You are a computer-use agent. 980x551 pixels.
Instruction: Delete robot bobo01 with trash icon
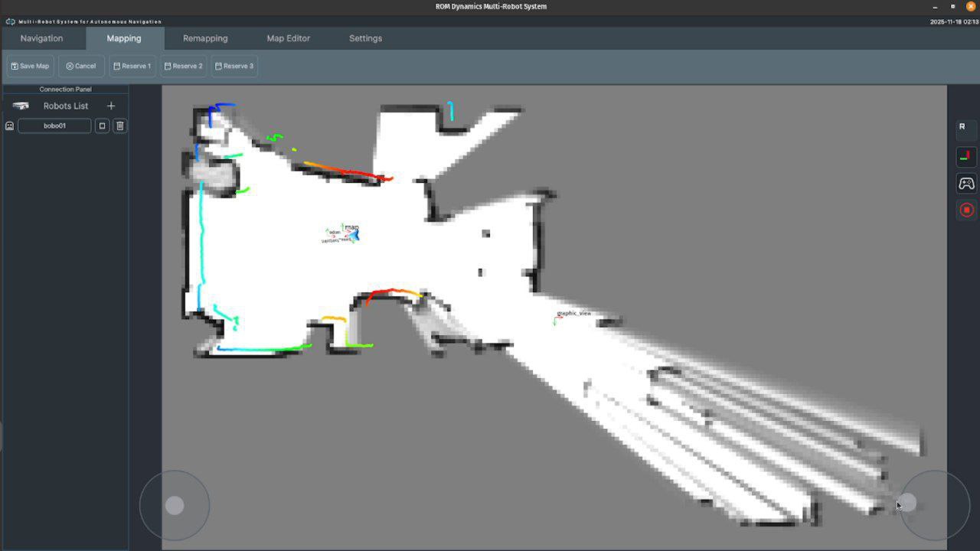tap(120, 126)
